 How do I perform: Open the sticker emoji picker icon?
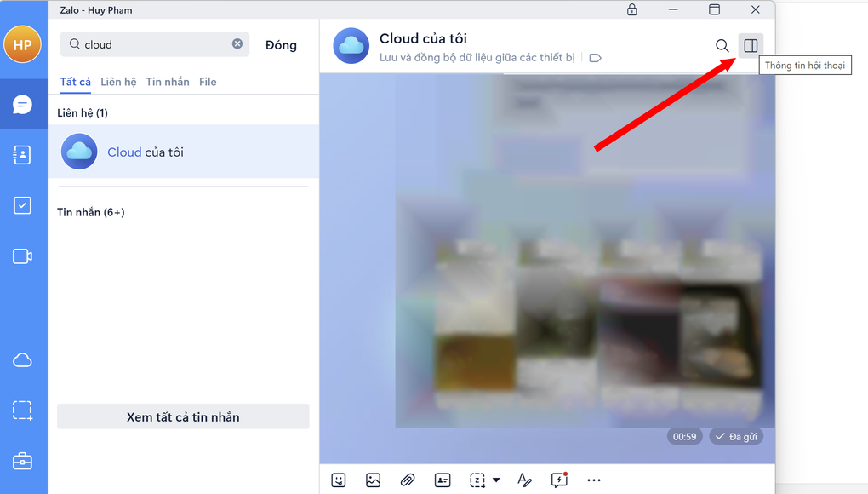[339, 480]
